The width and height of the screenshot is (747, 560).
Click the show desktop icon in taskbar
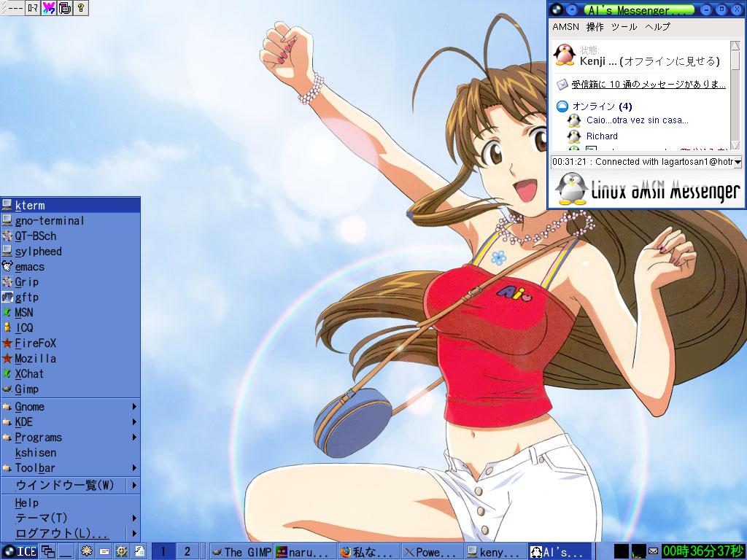point(66,551)
